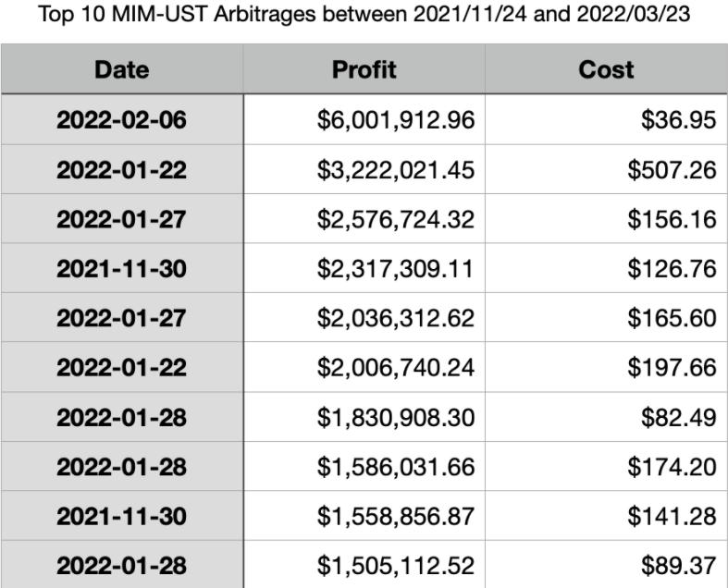
Task: Click the $2,317,309.11 profit cell
Action: click(395, 269)
